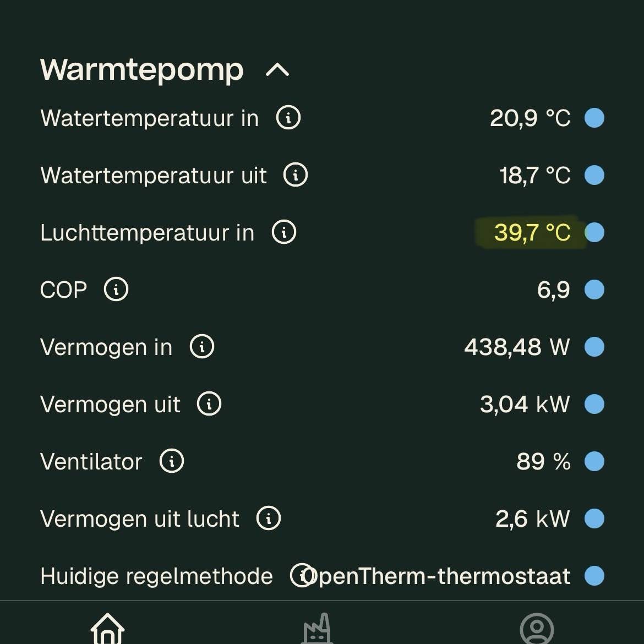Show info for Vermogen uit
644x644 pixels.
click(x=209, y=404)
